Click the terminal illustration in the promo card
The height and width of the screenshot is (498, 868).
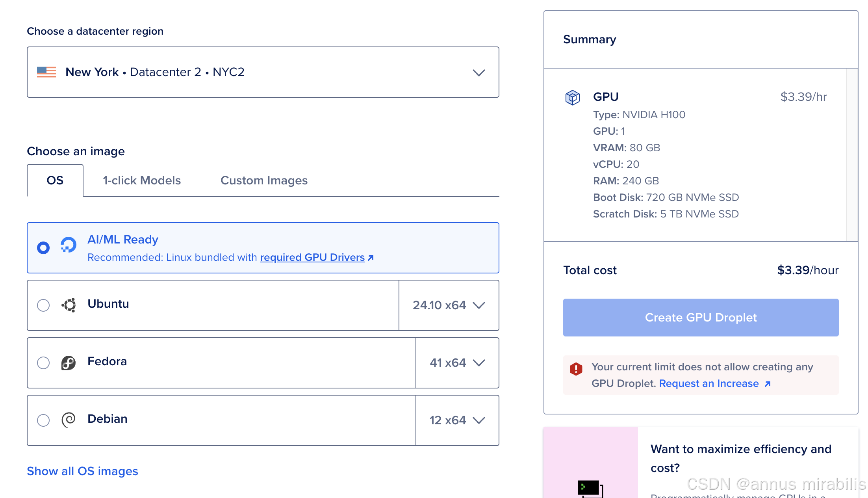click(590, 489)
